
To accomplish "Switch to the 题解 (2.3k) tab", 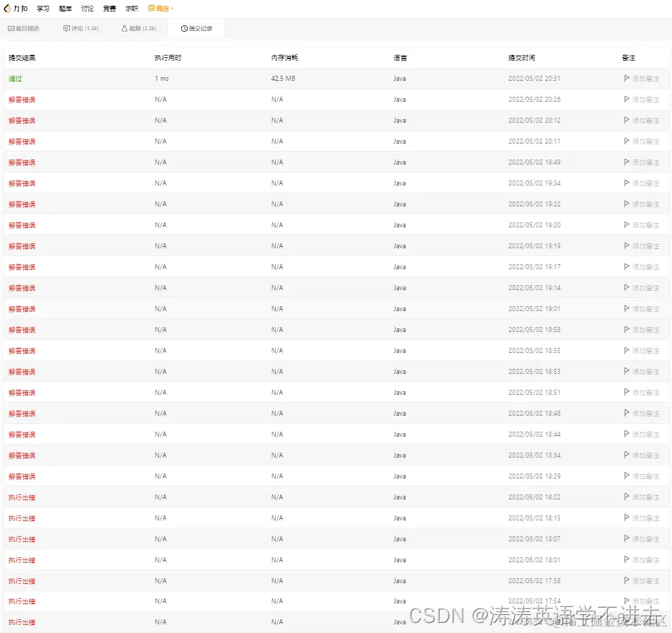I will [139, 28].
